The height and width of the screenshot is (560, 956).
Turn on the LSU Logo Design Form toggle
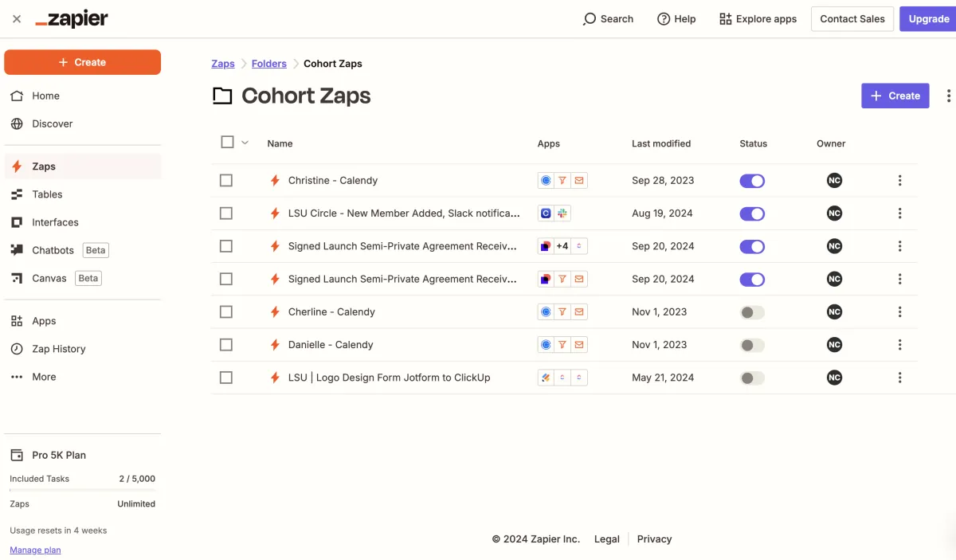click(x=752, y=378)
